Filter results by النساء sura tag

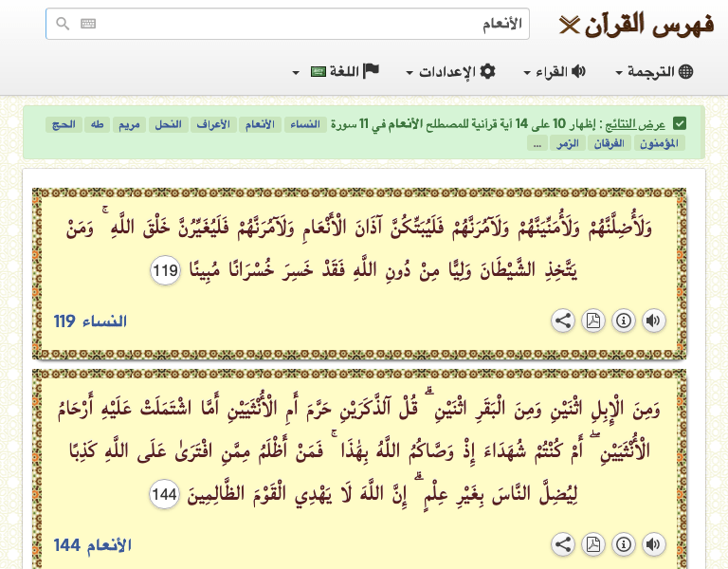(x=305, y=124)
